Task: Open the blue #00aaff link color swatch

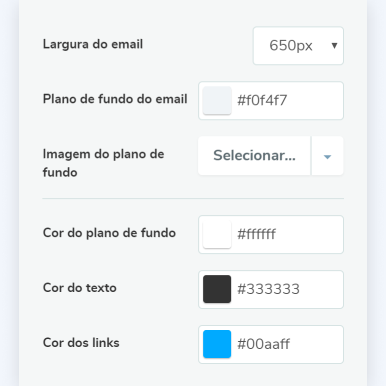Action: coord(217,344)
